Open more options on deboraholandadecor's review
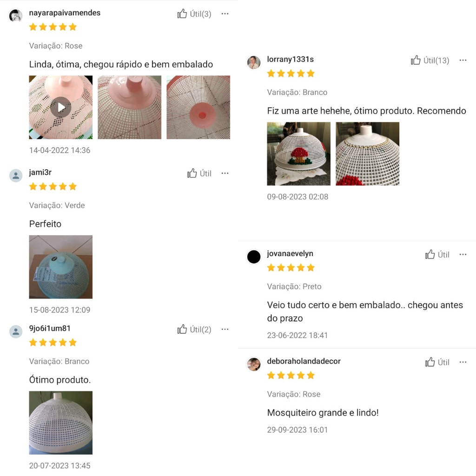The image size is (476, 476). click(463, 362)
